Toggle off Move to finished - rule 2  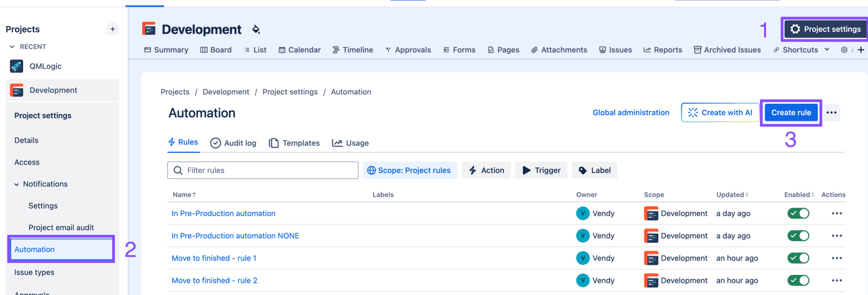click(x=798, y=280)
